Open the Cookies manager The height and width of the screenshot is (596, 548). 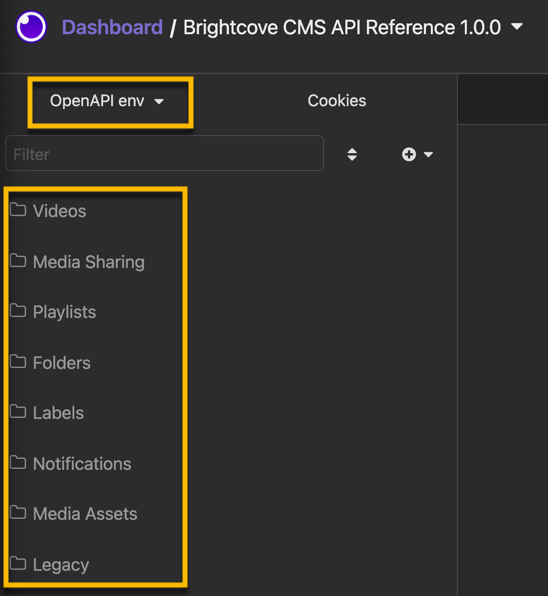tap(337, 101)
